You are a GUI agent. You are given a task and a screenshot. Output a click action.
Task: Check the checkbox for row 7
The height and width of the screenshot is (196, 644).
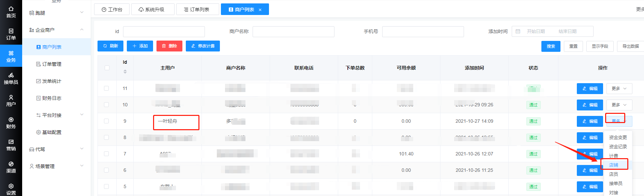106,154
